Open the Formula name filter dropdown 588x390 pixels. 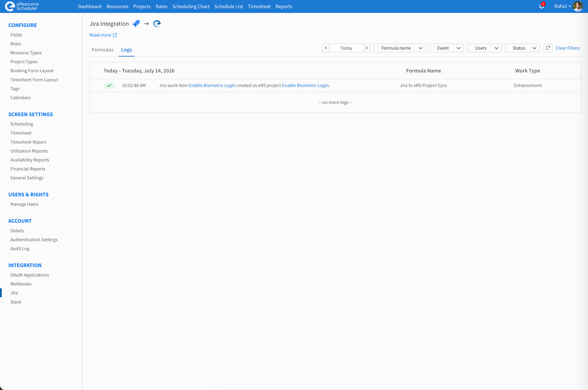[x=399, y=48]
